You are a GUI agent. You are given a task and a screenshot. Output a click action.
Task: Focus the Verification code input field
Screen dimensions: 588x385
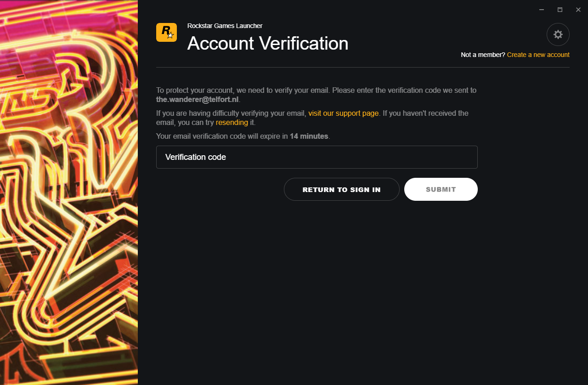(x=317, y=157)
